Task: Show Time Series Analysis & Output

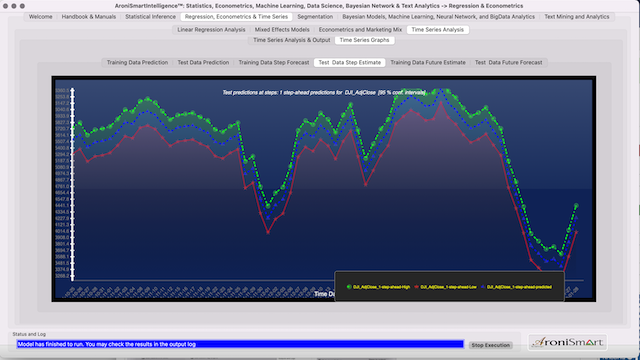Action: tap(291, 40)
